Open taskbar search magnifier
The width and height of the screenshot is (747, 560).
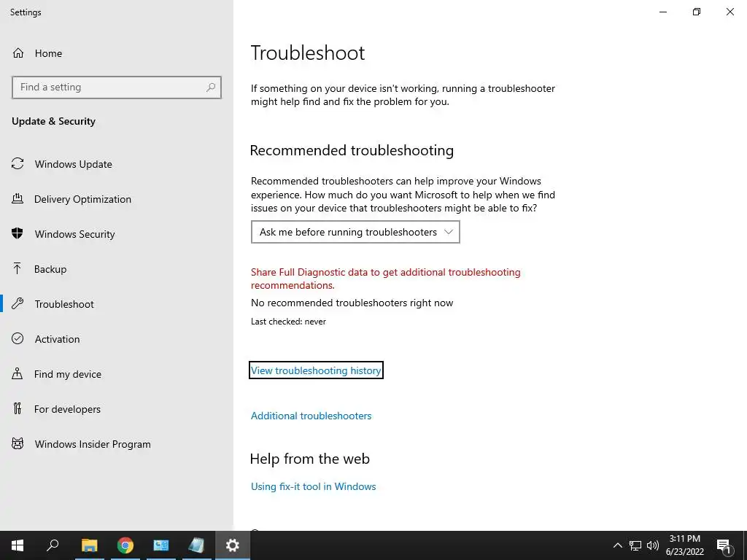(x=53, y=545)
